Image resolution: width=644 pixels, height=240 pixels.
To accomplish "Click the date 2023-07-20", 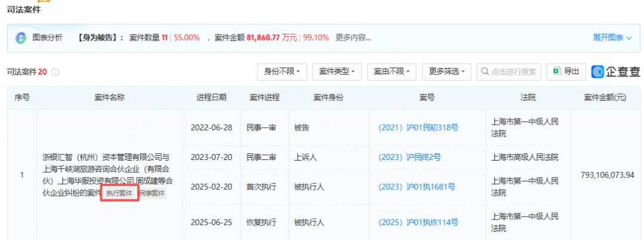I will [211, 157].
